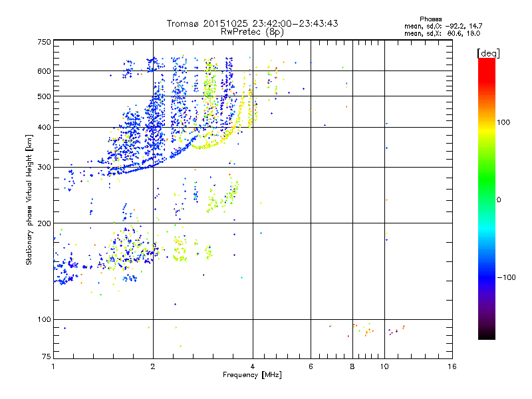Image resolution: width=532 pixels, height=399 pixels.
Task: Click the y-axis '600' tick label
Action: tap(44, 71)
